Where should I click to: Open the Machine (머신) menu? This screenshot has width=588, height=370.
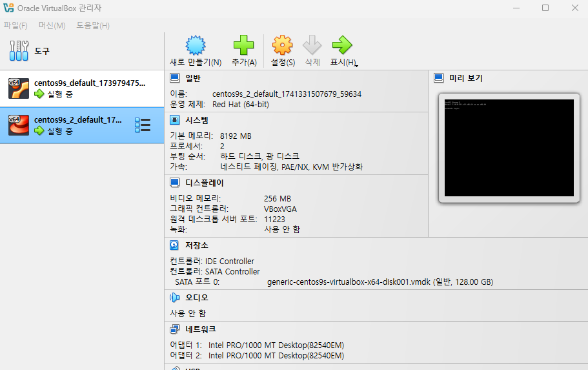click(52, 26)
